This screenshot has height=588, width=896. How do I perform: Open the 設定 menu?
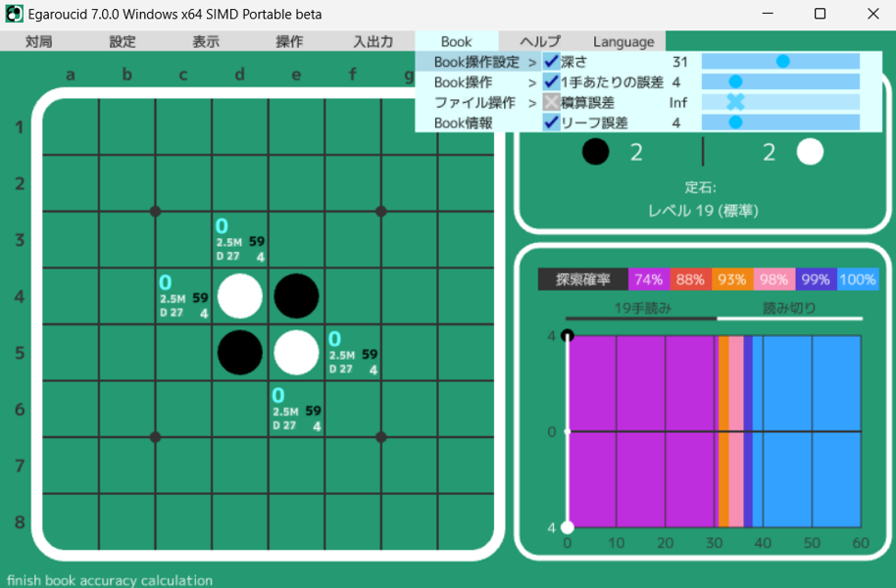pyautogui.click(x=123, y=41)
